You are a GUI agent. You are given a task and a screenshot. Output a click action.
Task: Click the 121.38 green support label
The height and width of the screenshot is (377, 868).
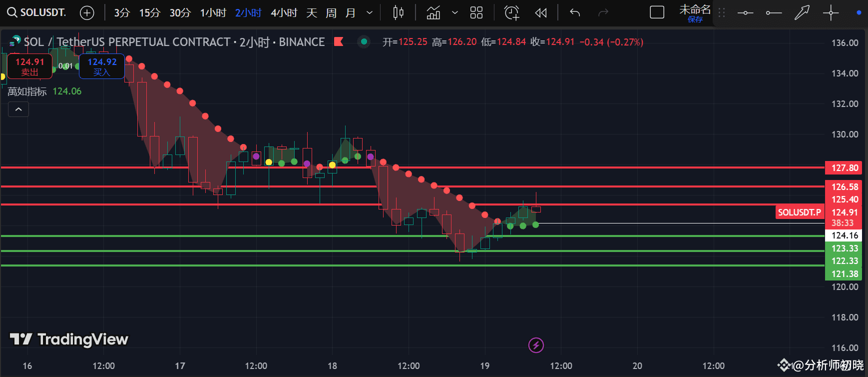pos(845,274)
